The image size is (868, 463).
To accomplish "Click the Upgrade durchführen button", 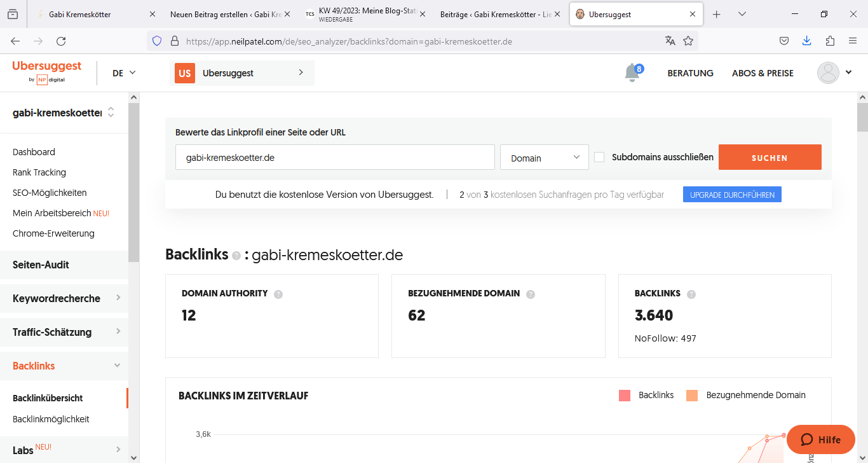I will coord(732,195).
